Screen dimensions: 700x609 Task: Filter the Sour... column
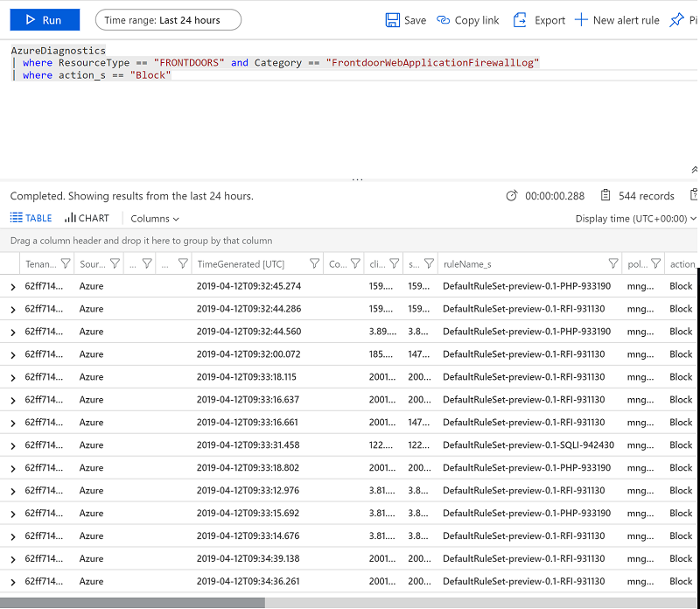click(115, 264)
